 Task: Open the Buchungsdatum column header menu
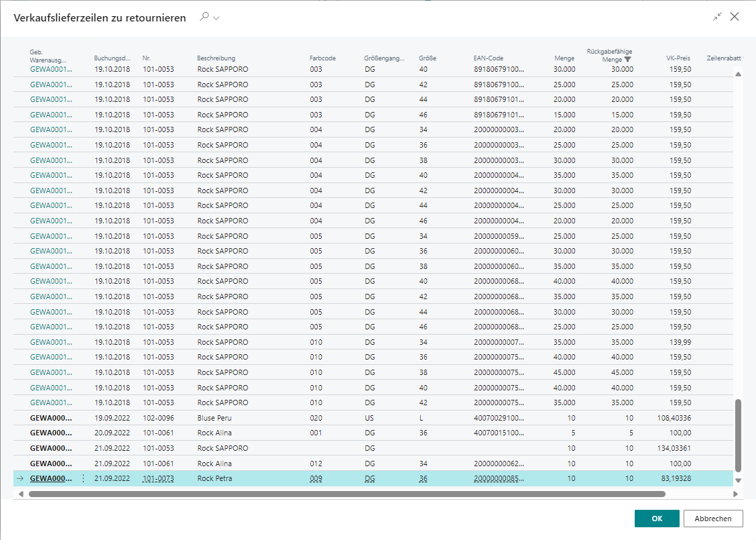click(112, 58)
